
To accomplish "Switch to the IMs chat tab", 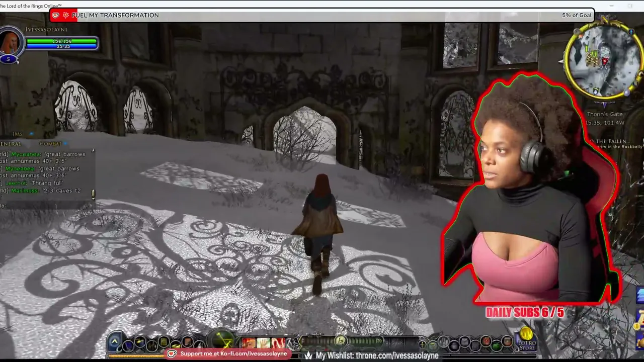I will coord(18,134).
